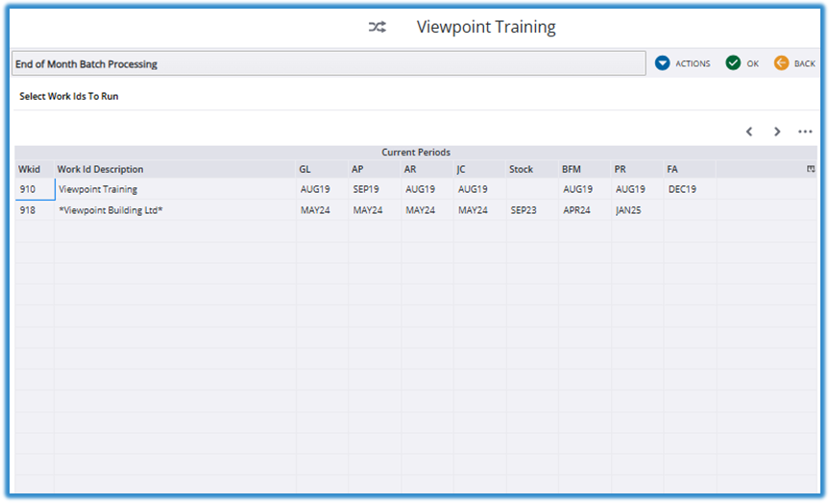Viewport: 829px width, 504px height.
Task: Select the Wkid 910 cell
Action: (x=35, y=190)
